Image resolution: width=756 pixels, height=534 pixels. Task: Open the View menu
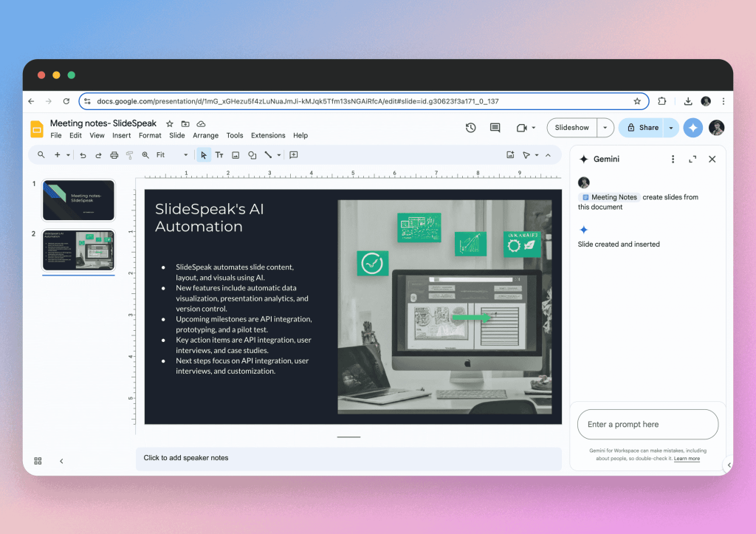coord(97,136)
